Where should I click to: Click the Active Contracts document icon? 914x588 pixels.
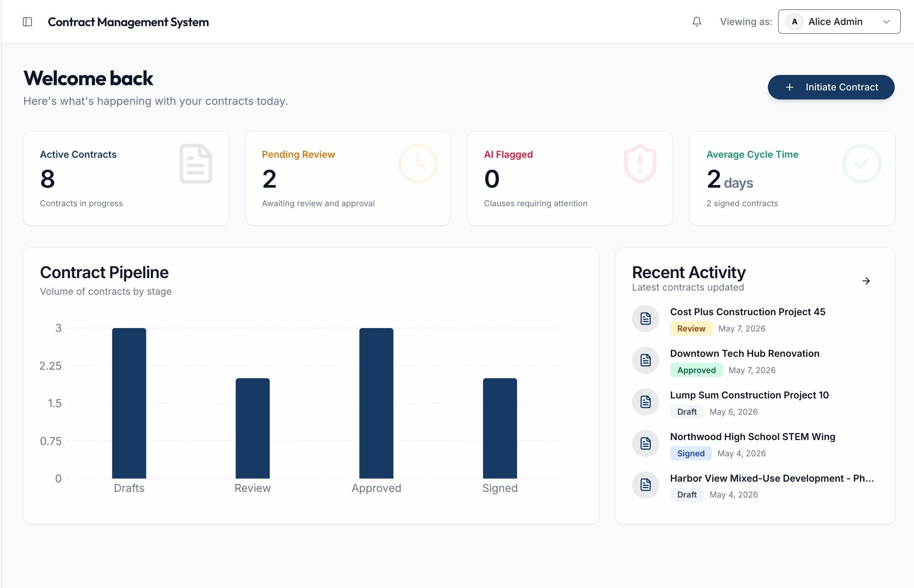point(196,164)
